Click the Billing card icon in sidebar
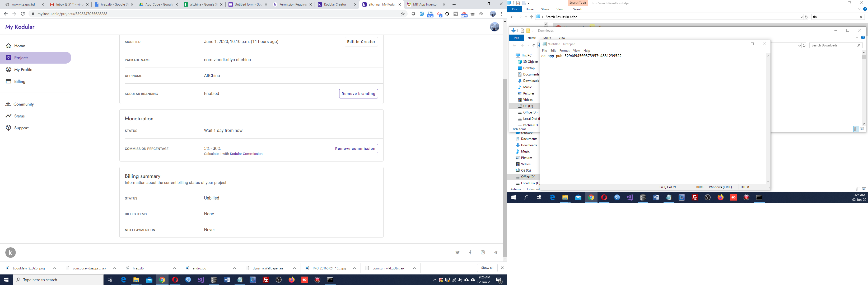This screenshot has width=868, height=285. coord(8,82)
